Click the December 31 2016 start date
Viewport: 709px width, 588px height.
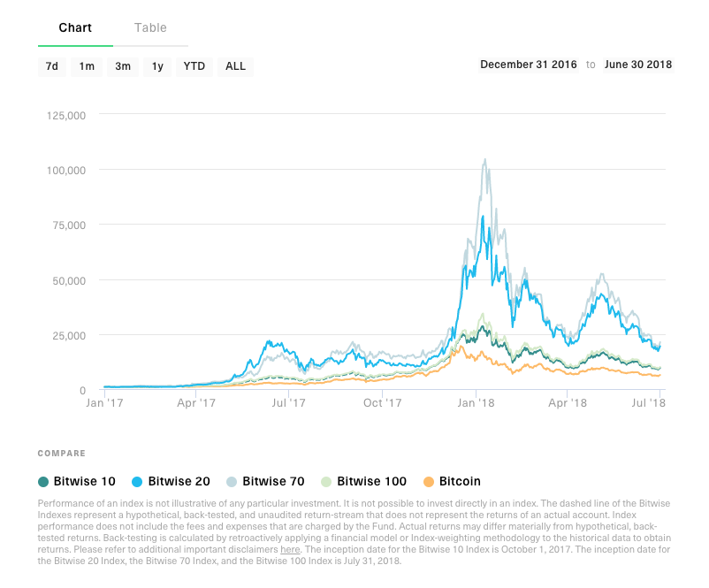528,65
